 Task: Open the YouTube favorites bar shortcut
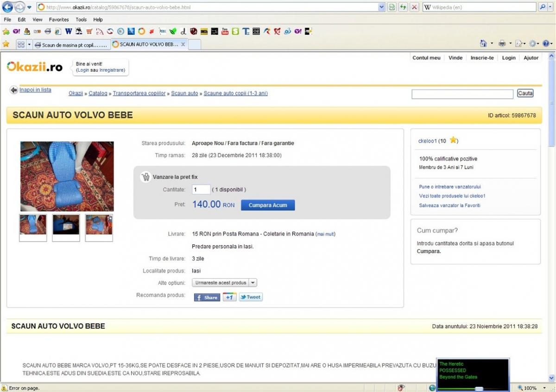click(x=225, y=31)
